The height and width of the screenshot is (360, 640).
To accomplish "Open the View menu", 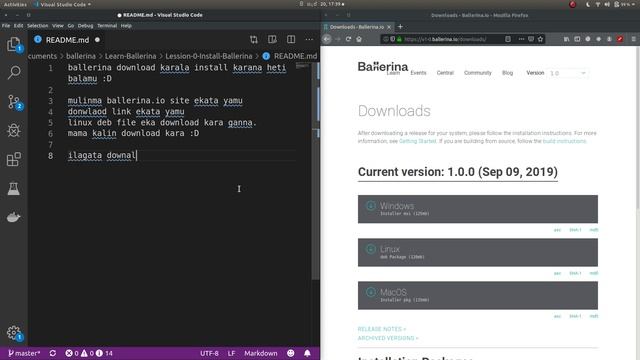I will click(58, 26).
